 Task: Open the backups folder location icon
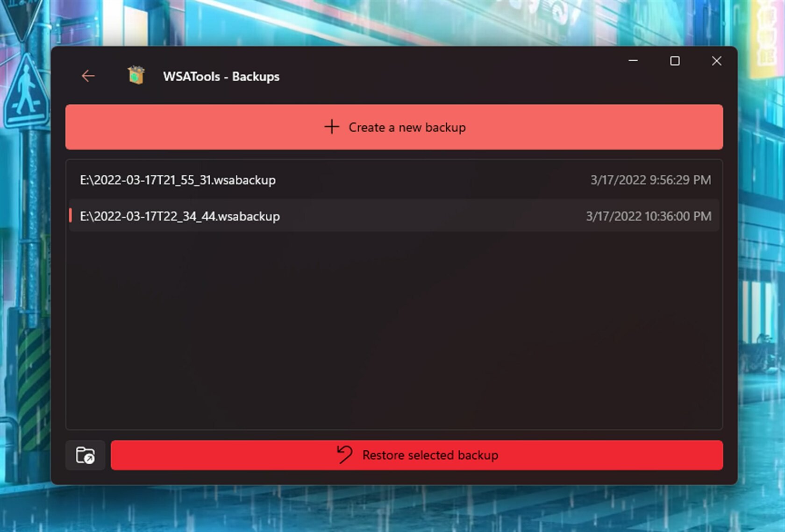(85, 455)
